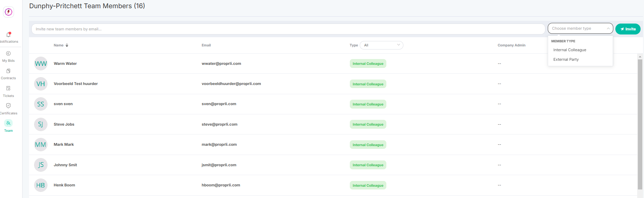
Task: Click Voorbeeld Test huurder's Internal Colleague badge
Action: click(368, 84)
